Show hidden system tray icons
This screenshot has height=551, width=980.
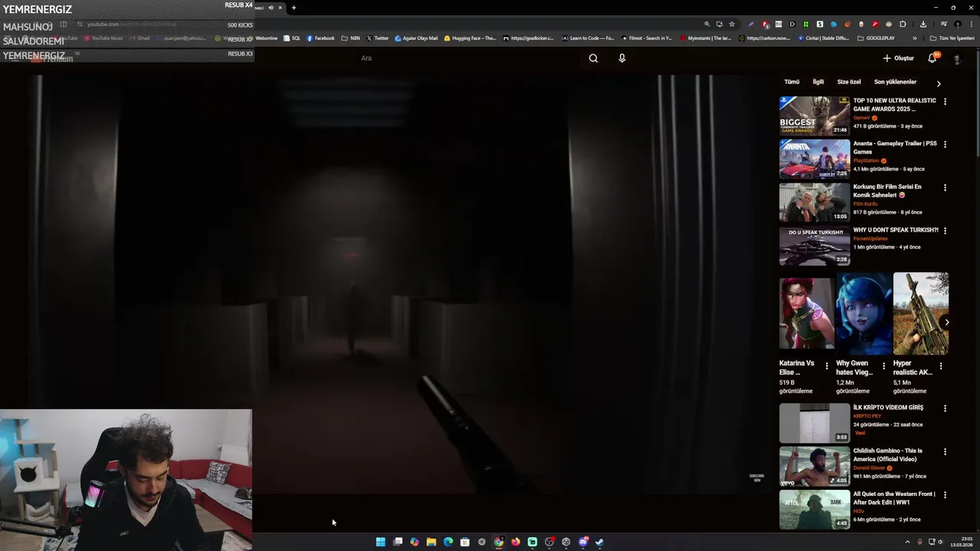(907, 542)
